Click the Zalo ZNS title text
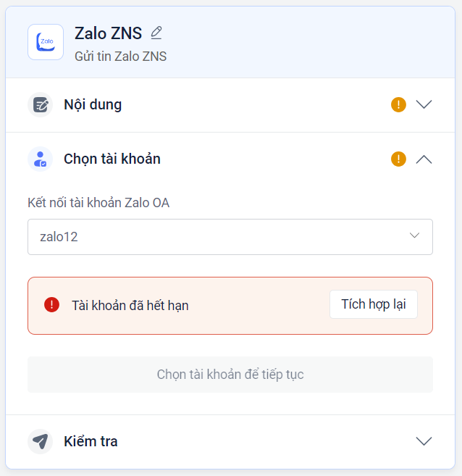 pyautogui.click(x=108, y=33)
